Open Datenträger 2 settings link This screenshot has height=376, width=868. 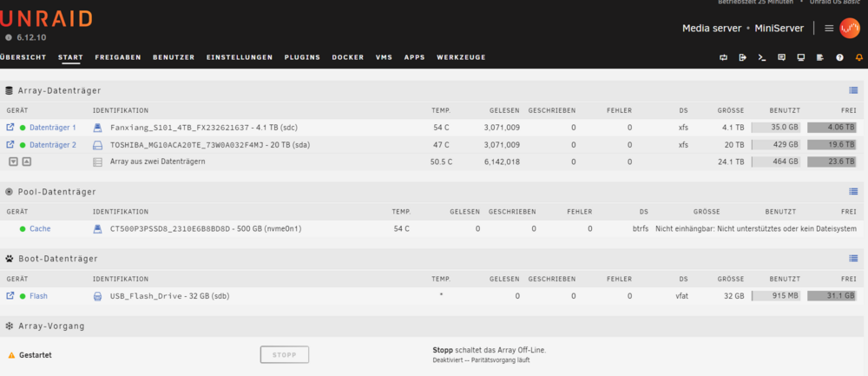[x=53, y=144]
